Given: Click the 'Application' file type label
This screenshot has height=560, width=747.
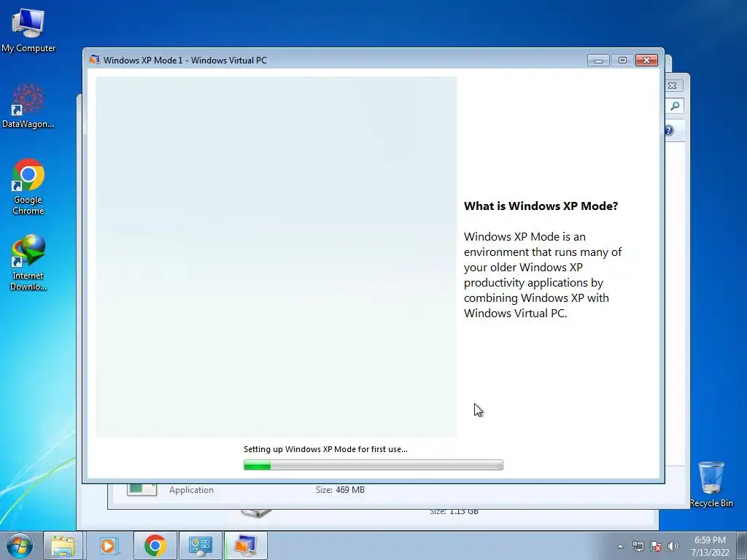Looking at the screenshot, I should pos(191,490).
